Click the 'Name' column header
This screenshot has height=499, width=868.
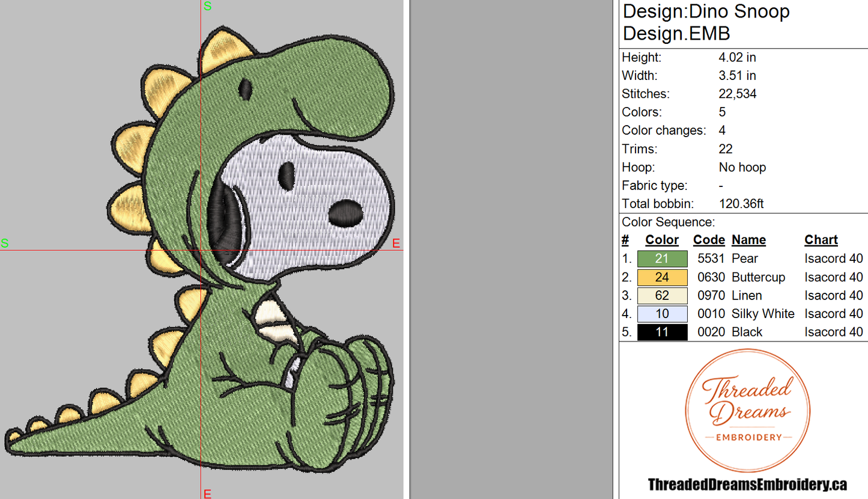point(748,240)
